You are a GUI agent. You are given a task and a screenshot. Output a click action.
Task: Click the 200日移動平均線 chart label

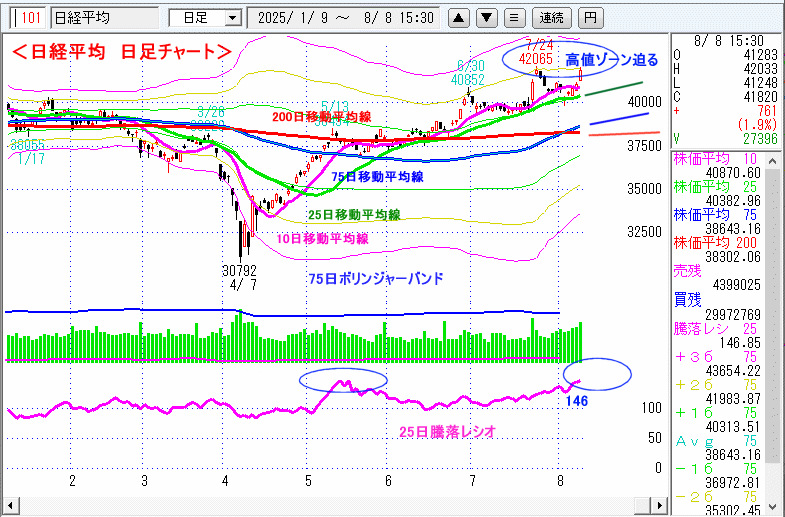coord(321,117)
